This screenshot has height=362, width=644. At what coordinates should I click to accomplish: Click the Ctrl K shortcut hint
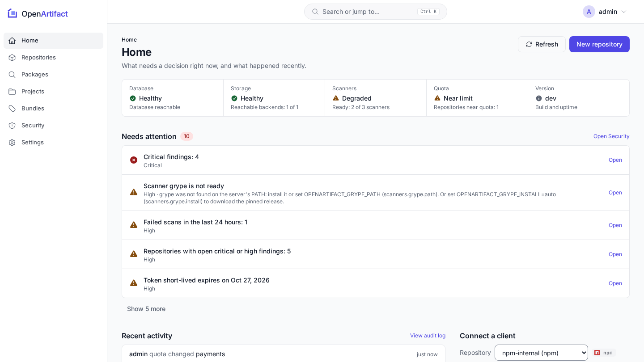(428, 12)
